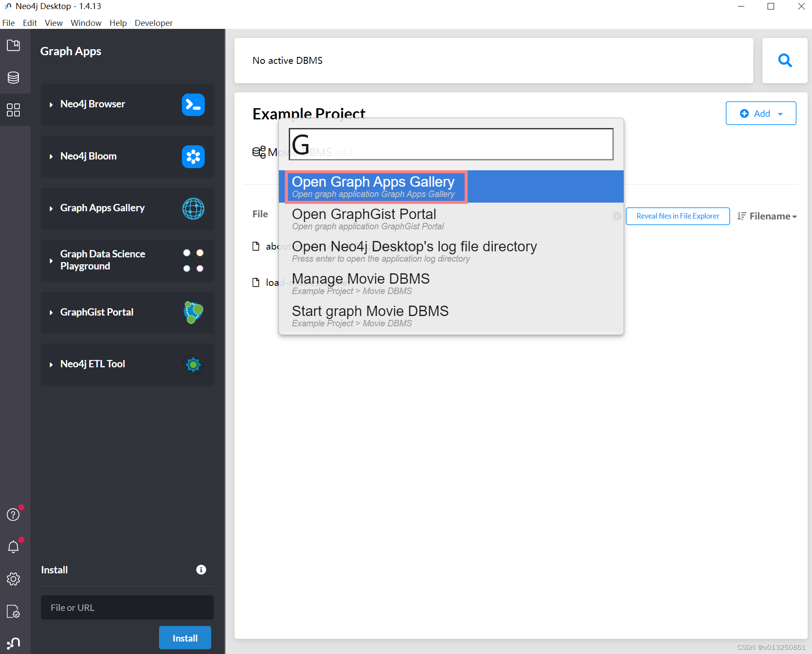The width and height of the screenshot is (812, 654).
Task: Select 'Open Neo4j Desktop's log file directory'
Action: click(x=451, y=251)
